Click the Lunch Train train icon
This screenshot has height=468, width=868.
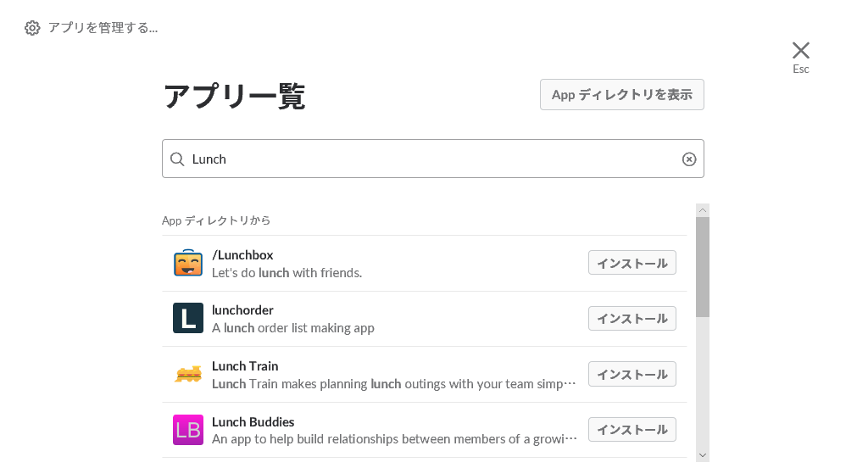(188, 374)
